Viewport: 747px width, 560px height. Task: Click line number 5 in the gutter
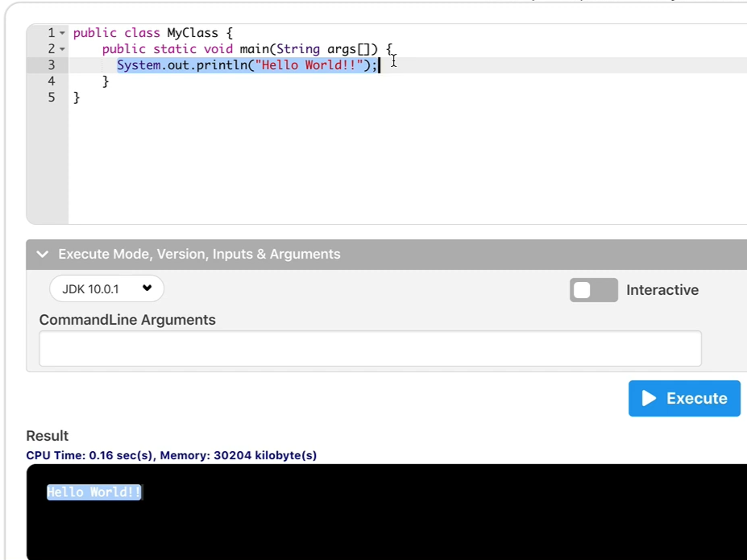52,97
